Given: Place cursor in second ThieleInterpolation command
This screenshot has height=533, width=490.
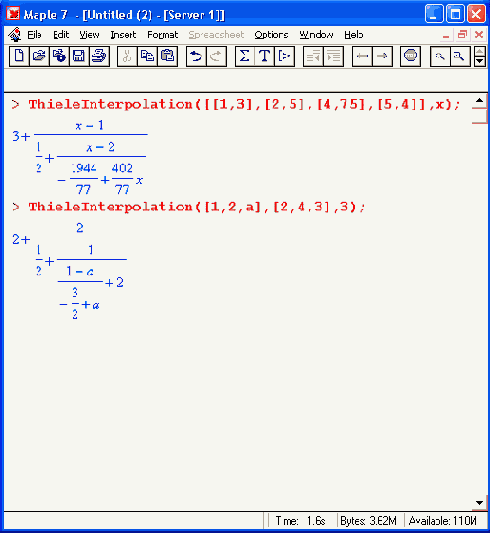Looking at the screenshot, I should pyautogui.click(x=197, y=207).
